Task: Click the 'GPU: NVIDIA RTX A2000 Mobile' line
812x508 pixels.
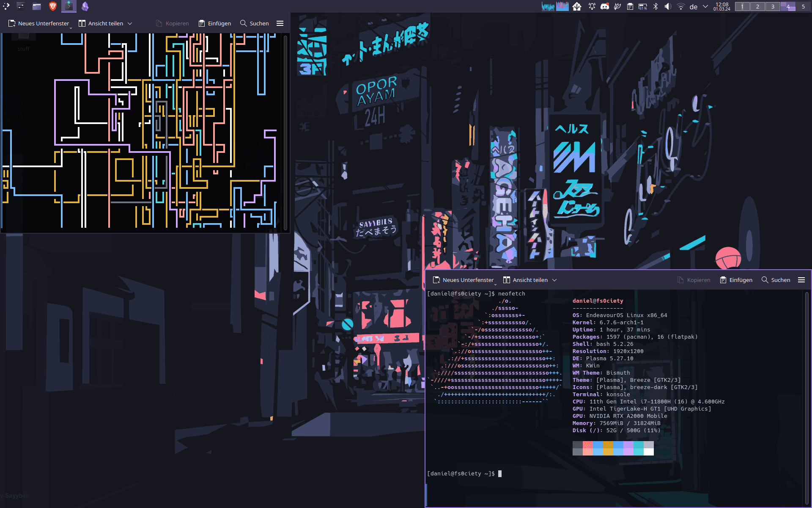Action: [x=620, y=416]
